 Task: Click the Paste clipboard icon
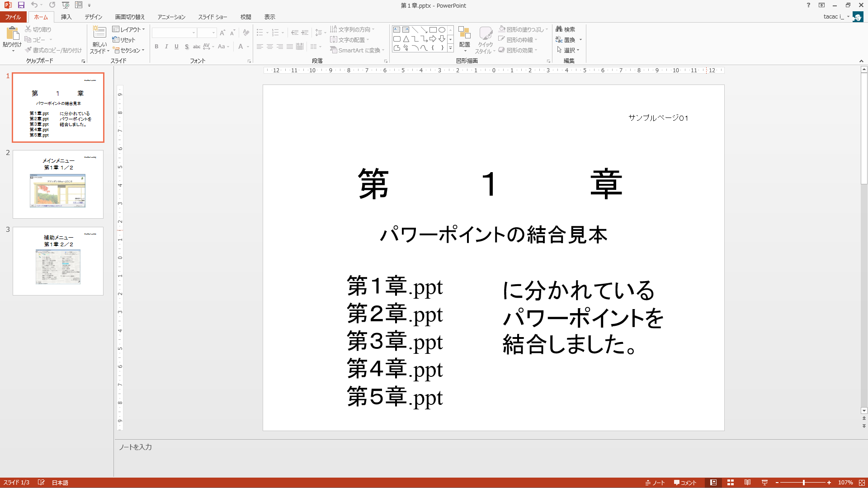12,34
